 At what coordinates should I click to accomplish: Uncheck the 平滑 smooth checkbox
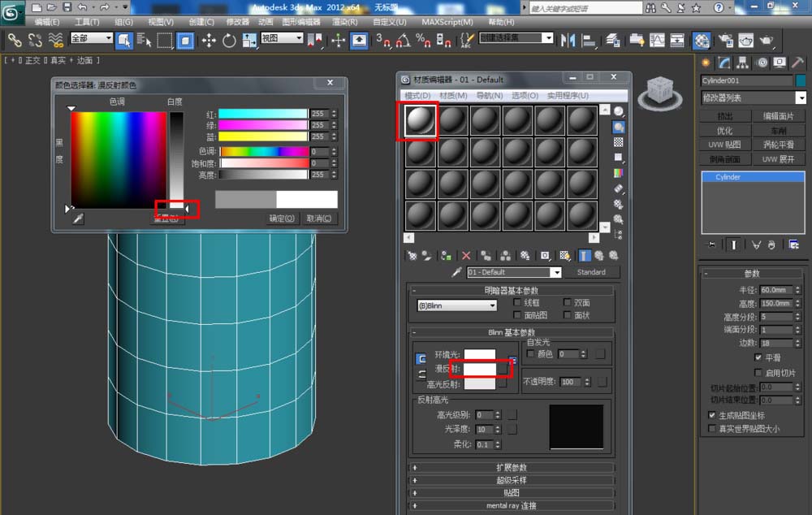coord(758,357)
